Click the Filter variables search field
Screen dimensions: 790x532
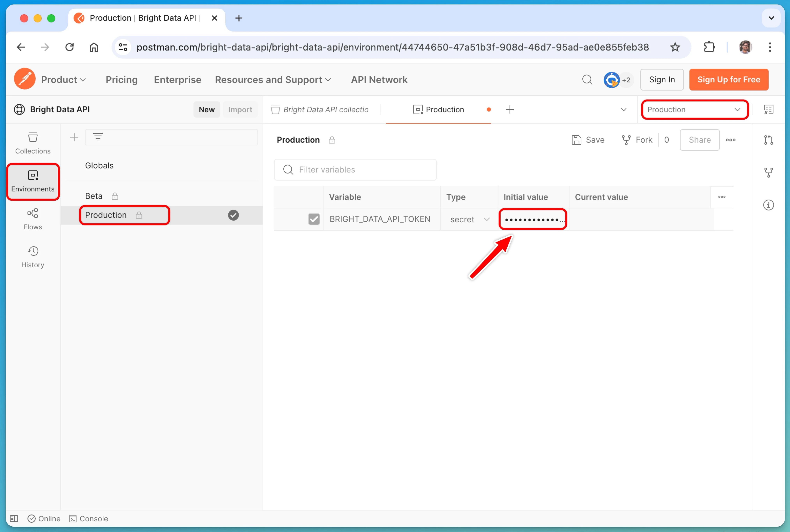pyautogui.click(x=355, y=170)
